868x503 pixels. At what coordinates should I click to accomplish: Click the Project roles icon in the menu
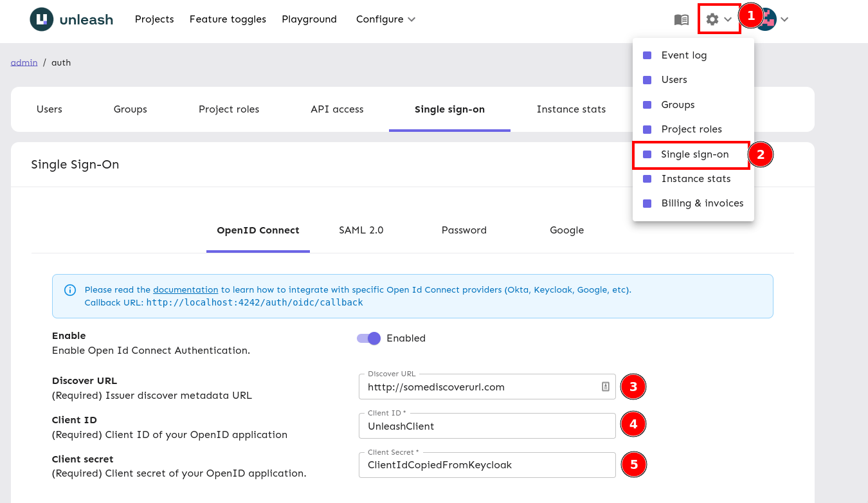tap(646, 129)
